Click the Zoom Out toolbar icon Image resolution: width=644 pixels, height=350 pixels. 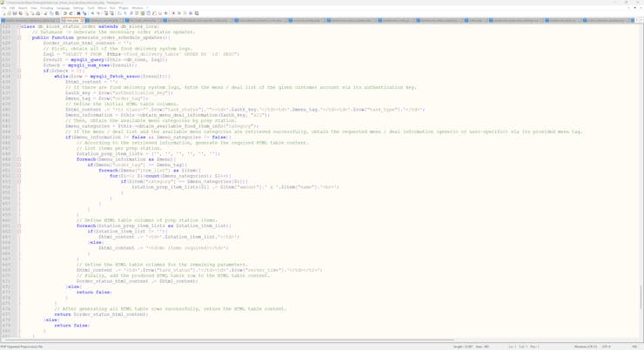click(x=98, y=13)
